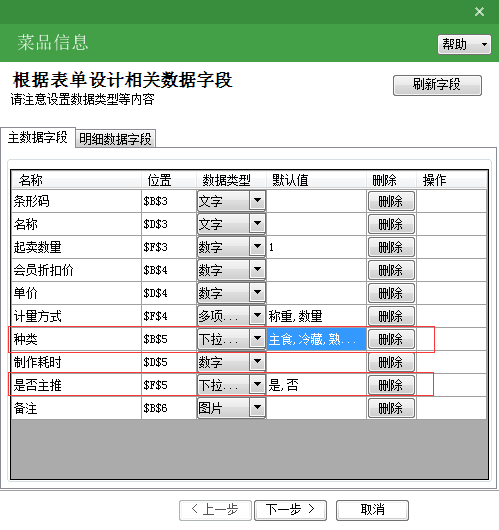This screenshot has height=530, width=499.
Task: Expand data type dropdown for 起卖数量
Action: point(257,247)
